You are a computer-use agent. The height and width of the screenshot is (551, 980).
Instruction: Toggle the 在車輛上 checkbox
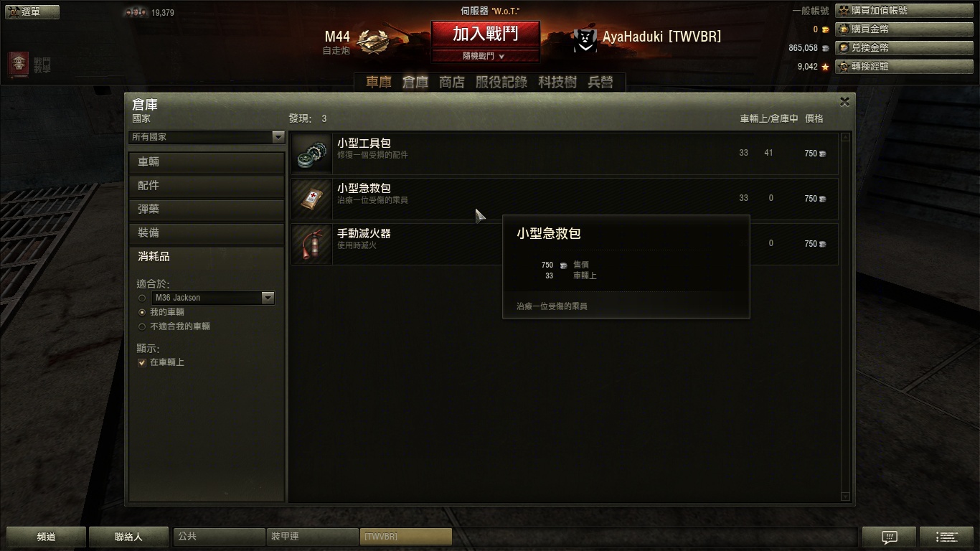(x=142, y=362)
